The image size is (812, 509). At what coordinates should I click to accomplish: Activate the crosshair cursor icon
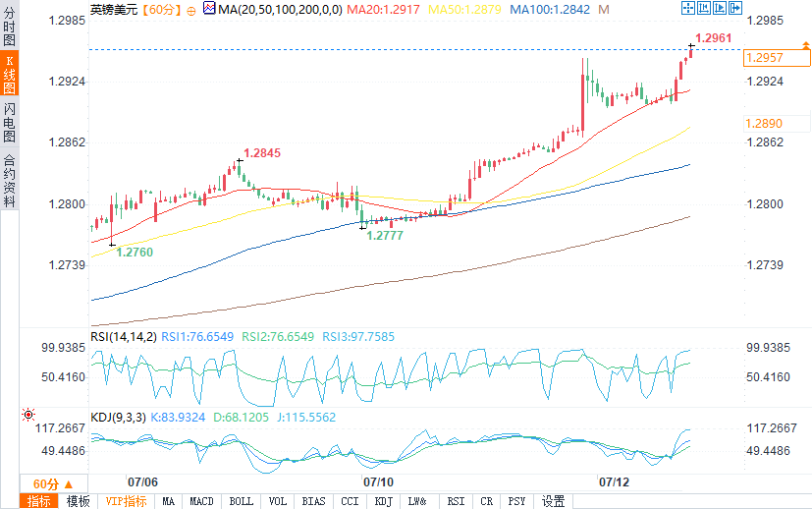pyautogui.click(x=687, y=8)
